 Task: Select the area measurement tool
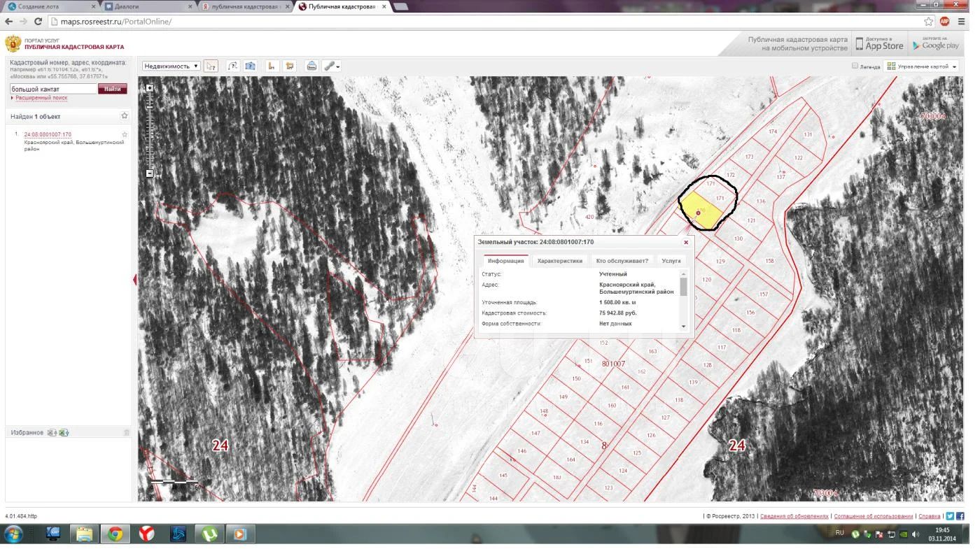pos(290,66)
